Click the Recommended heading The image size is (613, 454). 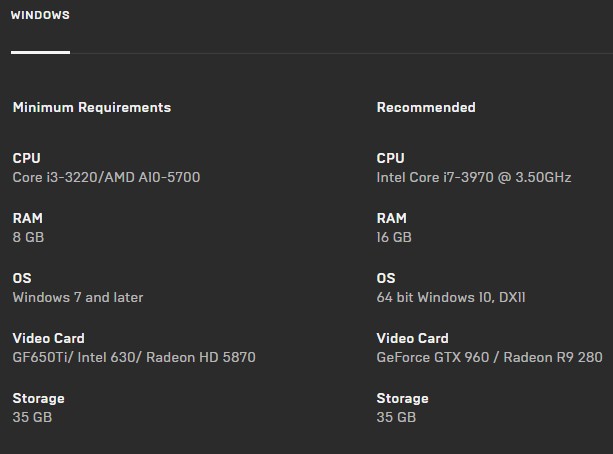426,107
